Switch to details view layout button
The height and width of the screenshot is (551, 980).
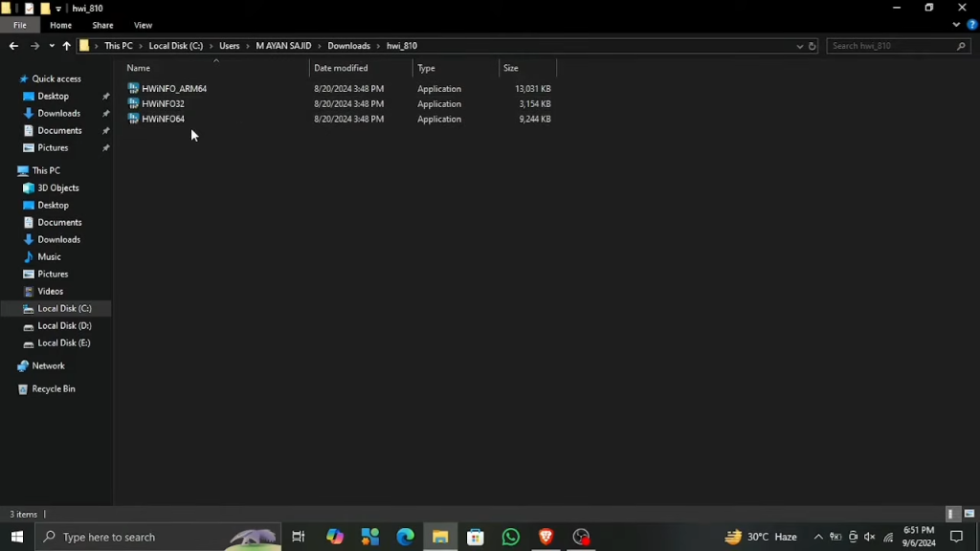pos(951,514)
